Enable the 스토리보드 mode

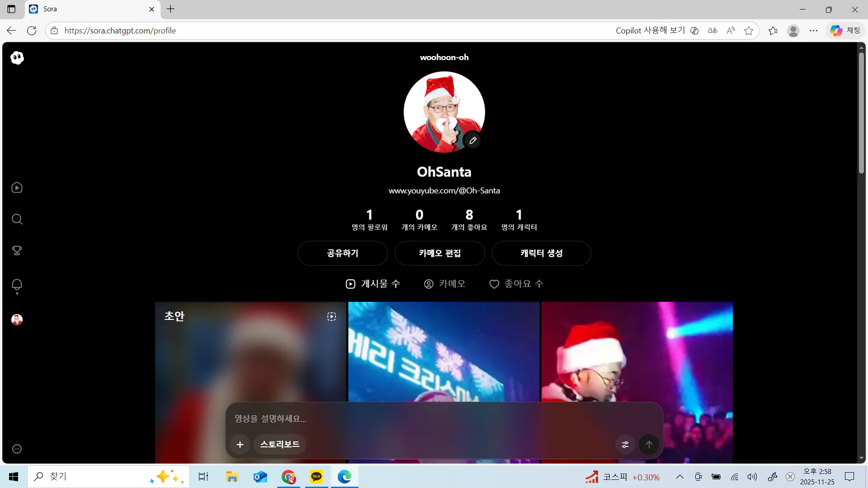(280, 445)
